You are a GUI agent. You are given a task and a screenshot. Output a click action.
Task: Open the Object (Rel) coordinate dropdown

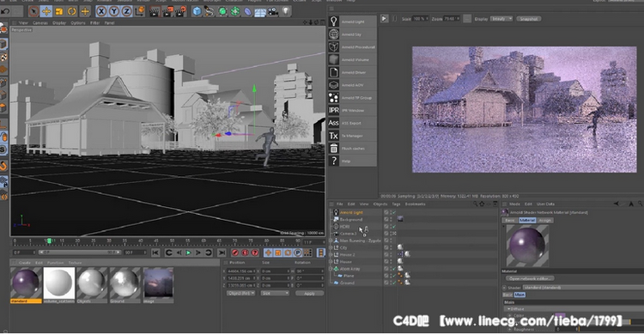[x=240, y=293]
